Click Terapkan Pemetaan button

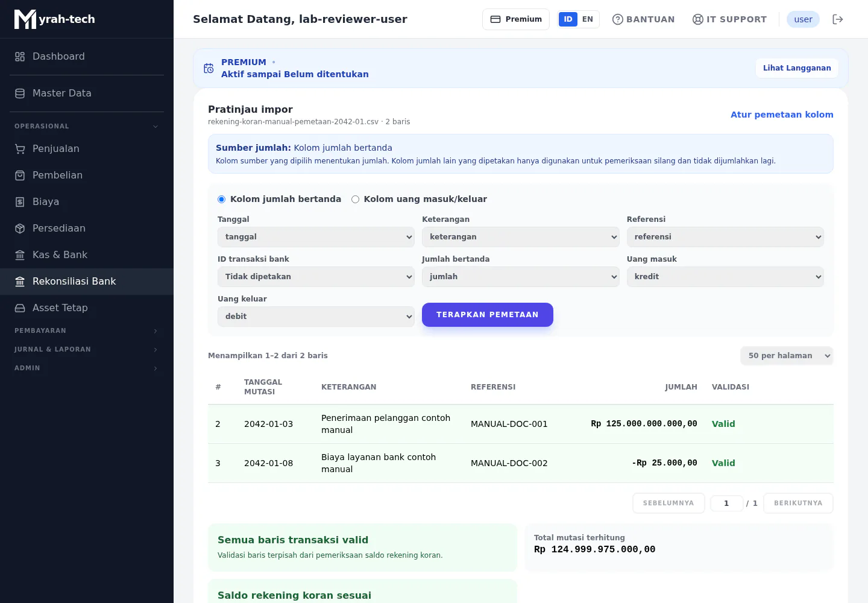488,315
